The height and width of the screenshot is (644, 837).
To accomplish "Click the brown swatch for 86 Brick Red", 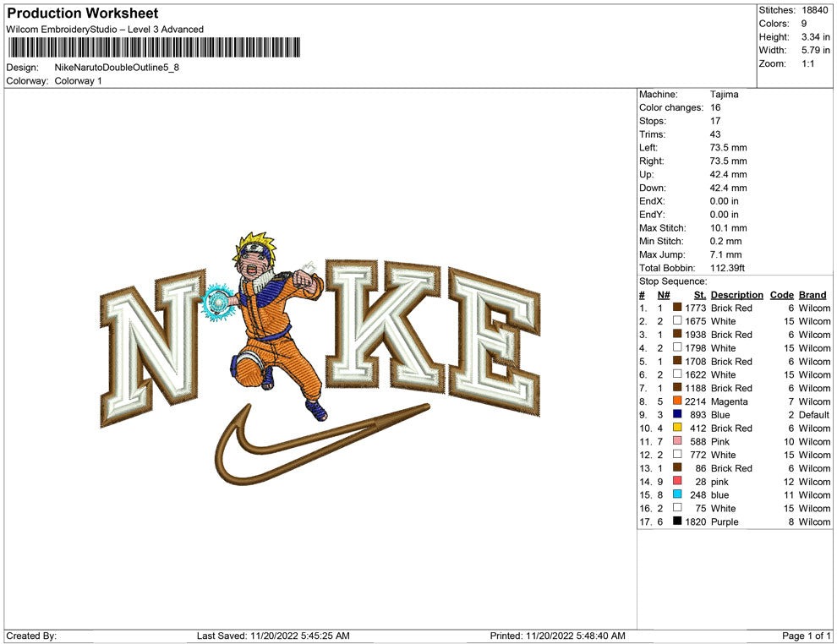I will pyautogui.click(x=677, y=467).
